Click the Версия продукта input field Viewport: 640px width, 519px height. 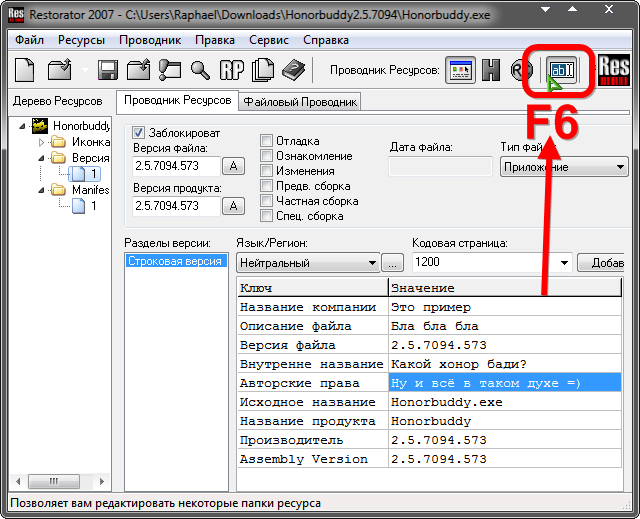click(176, 206)
